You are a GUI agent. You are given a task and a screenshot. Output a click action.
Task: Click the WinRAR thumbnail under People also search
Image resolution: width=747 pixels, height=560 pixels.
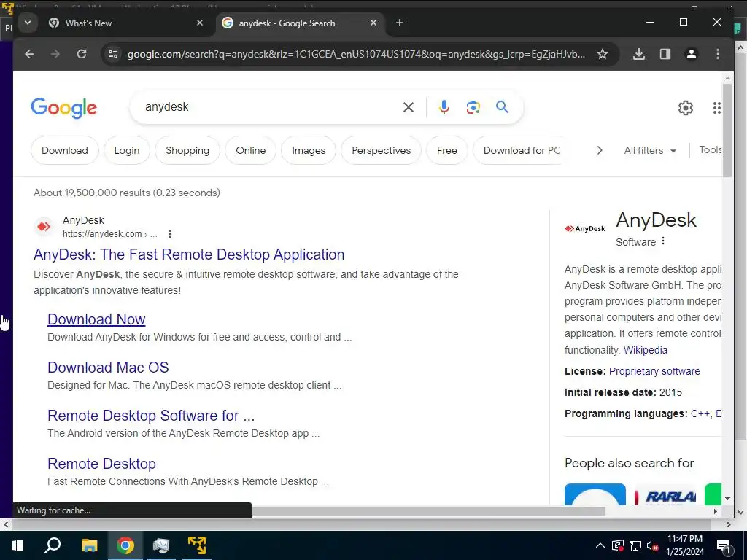tap(665, 496)
